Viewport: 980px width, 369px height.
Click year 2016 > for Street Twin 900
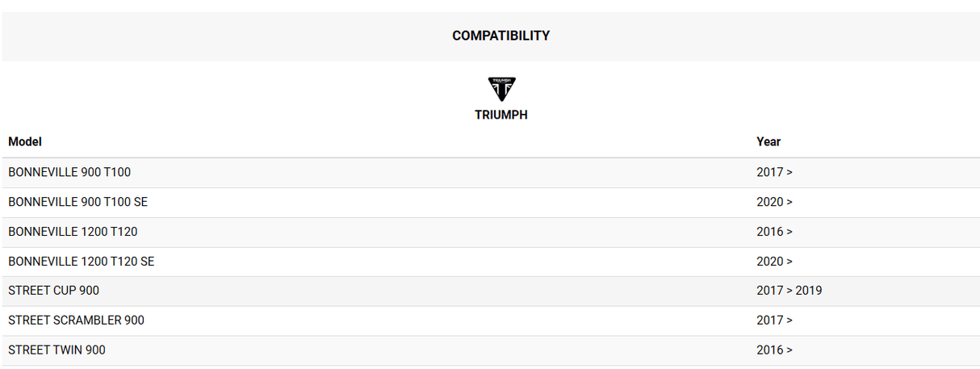(x=774, y=350)
